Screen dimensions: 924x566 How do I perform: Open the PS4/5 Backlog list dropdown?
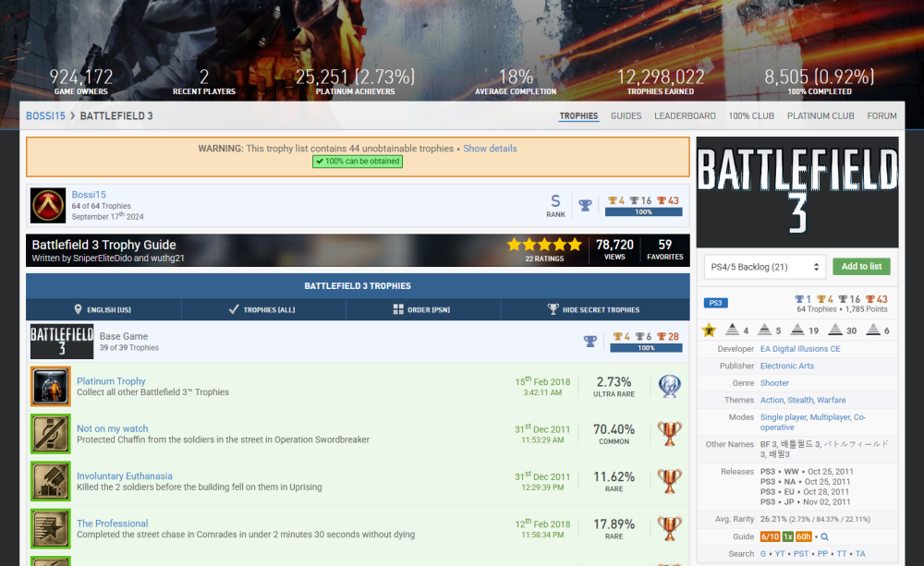click(763, 267)
